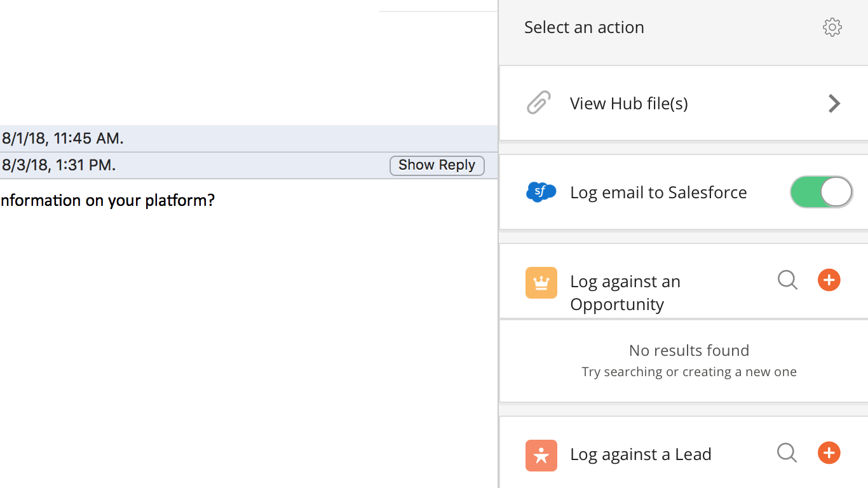
Task: Select the 8/3/18, 1:31 PM message row
Action: (x=191, y=165)
